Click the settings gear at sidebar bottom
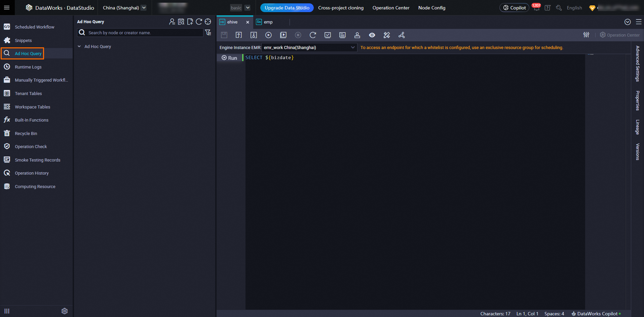 click(x=65, y=311)
